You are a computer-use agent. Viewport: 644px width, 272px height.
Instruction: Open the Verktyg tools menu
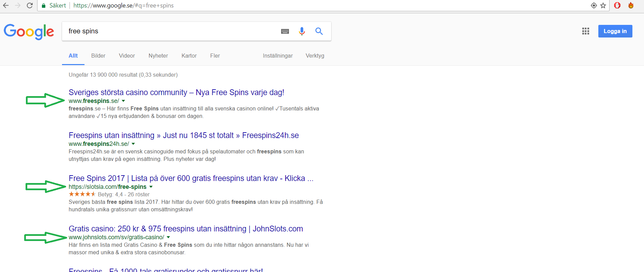[x=315, y=56]
